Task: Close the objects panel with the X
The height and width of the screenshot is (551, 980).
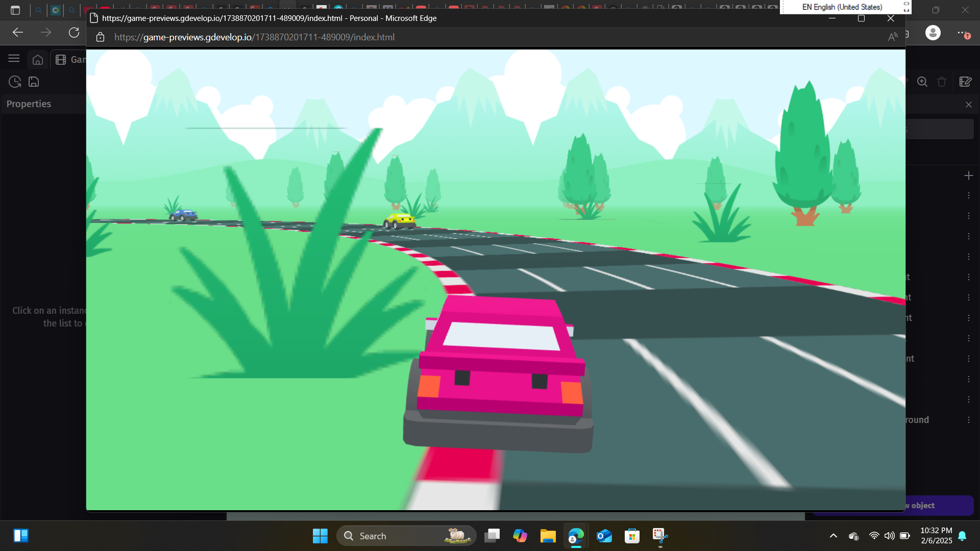Action: (x=969, y=105)
